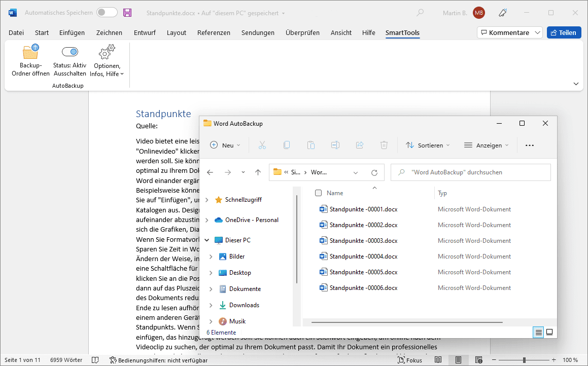The image size is (588, 366).
Task: Expand the Schnellzugriff tree node
Action: 206,200
